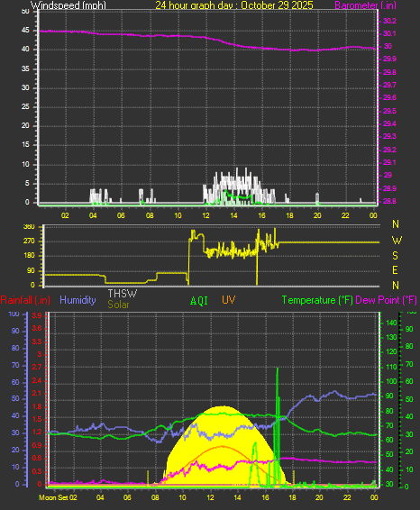This screenshot has width=420, height=510.
Task: Click the "360" tick on the wind direction axis
Action: coord(29,227)
